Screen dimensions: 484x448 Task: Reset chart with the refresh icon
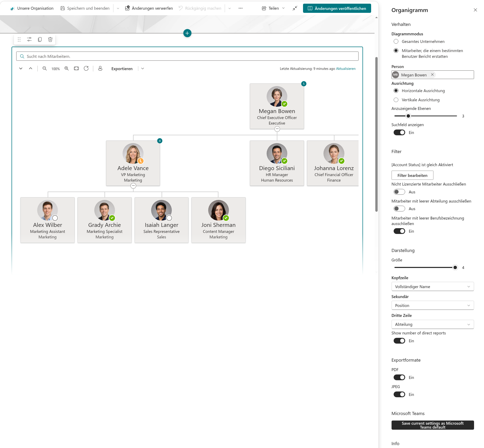pos(86,69)
